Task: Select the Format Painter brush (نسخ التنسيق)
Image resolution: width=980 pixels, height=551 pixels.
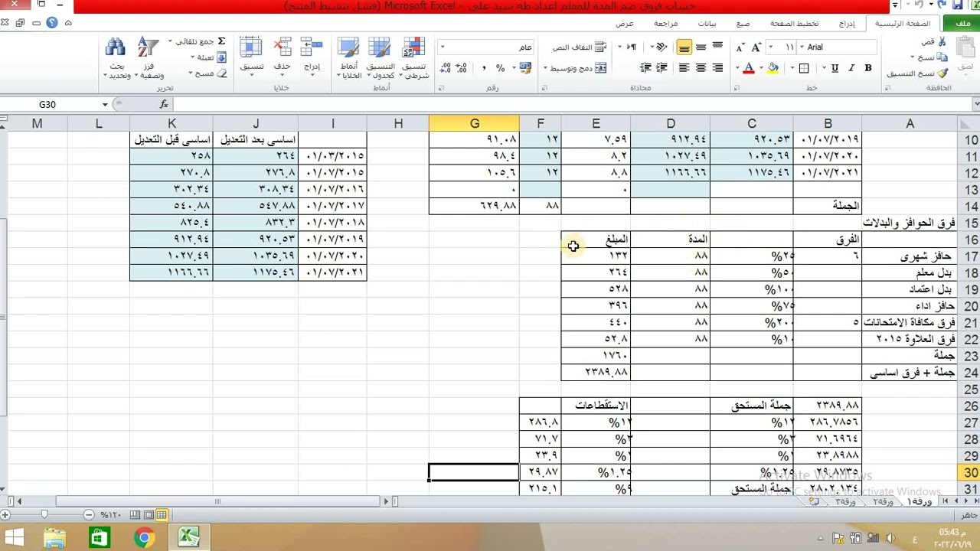Action: tap(942, 73)
